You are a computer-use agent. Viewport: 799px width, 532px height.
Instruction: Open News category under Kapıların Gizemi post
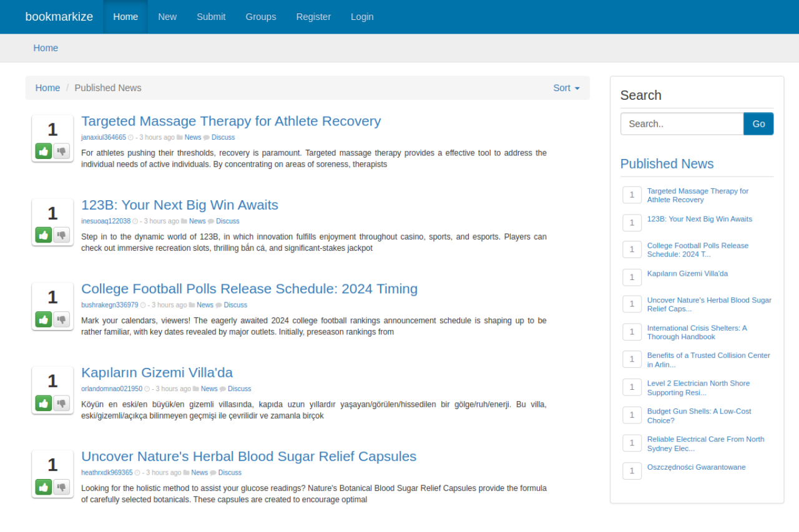(209, 389)
